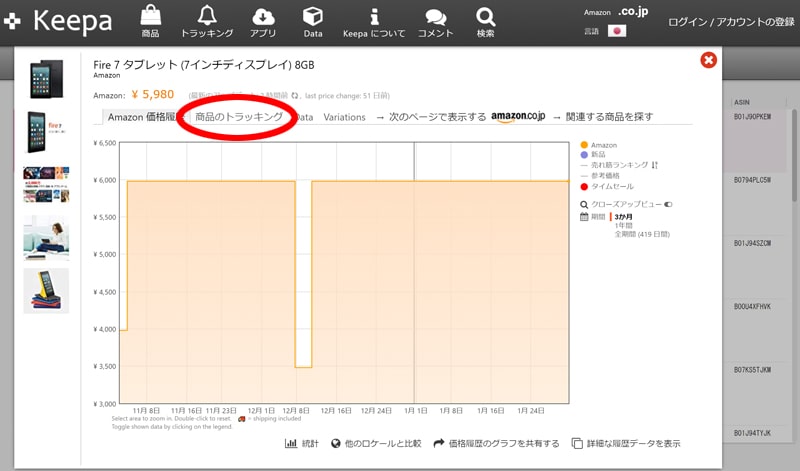Open Keepa について info menu
The height and width of the screenshot is (471, 800).
pos(374,21)
